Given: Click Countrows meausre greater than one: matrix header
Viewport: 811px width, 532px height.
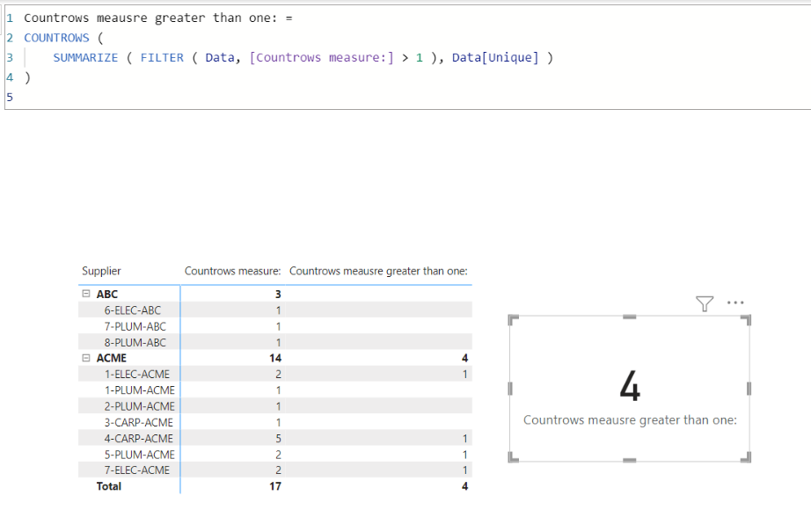Looking at the screenshot, I should pyautogui.click(x=378, y=271).
